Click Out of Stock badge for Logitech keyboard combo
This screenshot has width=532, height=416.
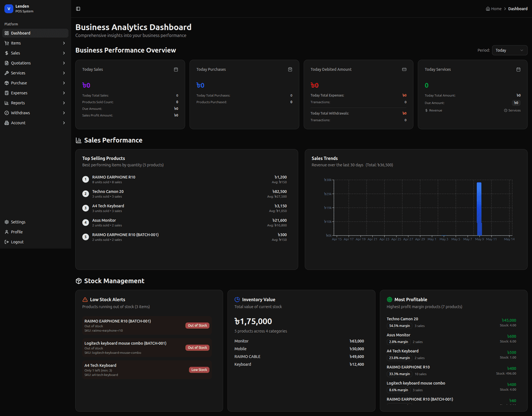[198, 348]
